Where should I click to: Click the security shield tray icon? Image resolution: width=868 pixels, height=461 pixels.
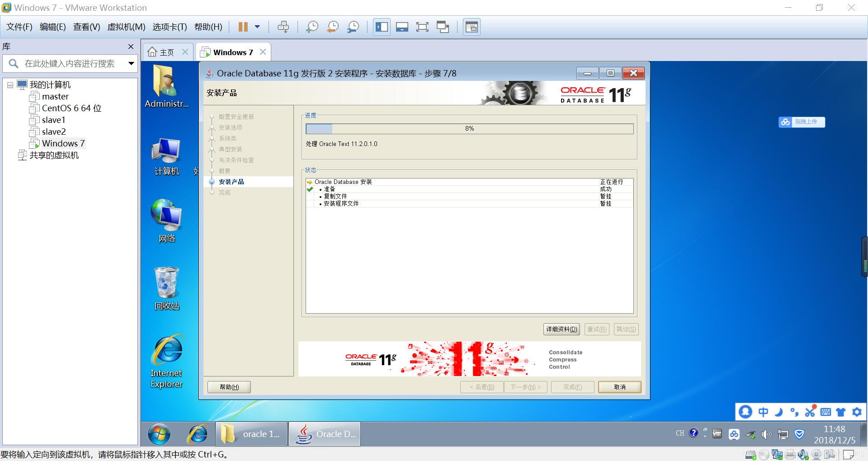pos(799,434)
